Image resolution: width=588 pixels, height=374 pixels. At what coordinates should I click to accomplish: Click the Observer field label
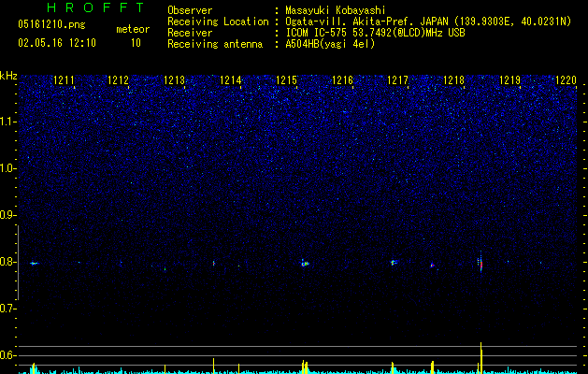coord(190,10)
